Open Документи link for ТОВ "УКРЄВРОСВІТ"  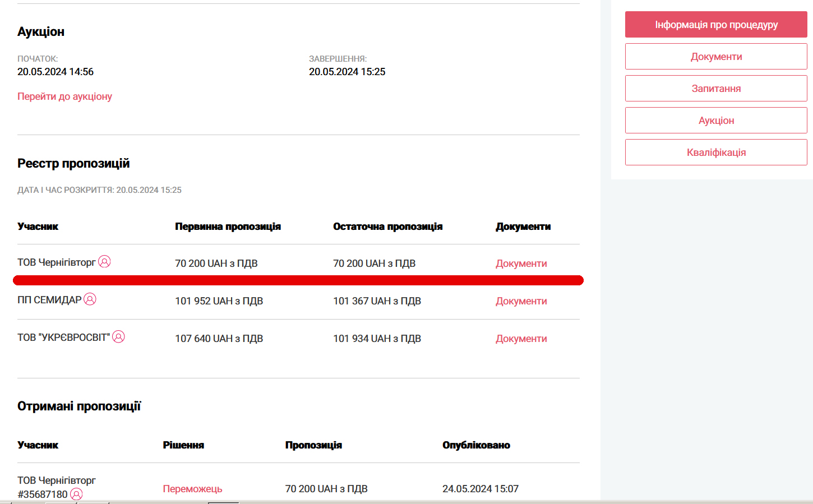tap(521, 339)
